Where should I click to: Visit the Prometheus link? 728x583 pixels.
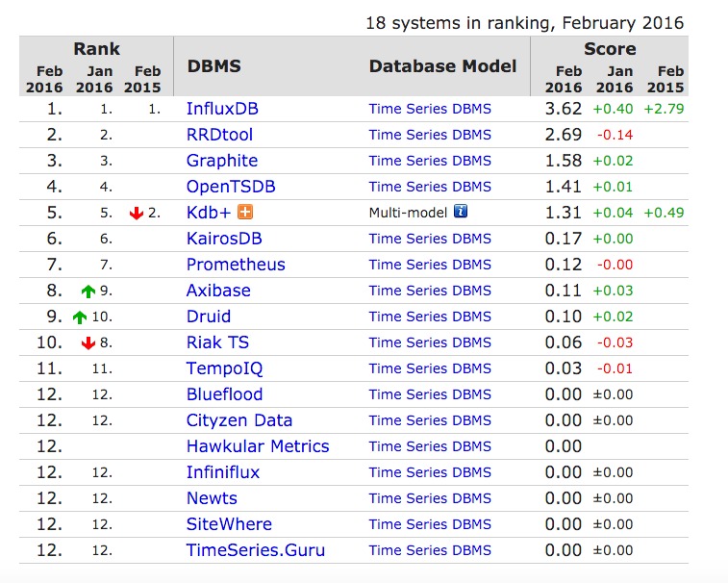tap(236, 265)
